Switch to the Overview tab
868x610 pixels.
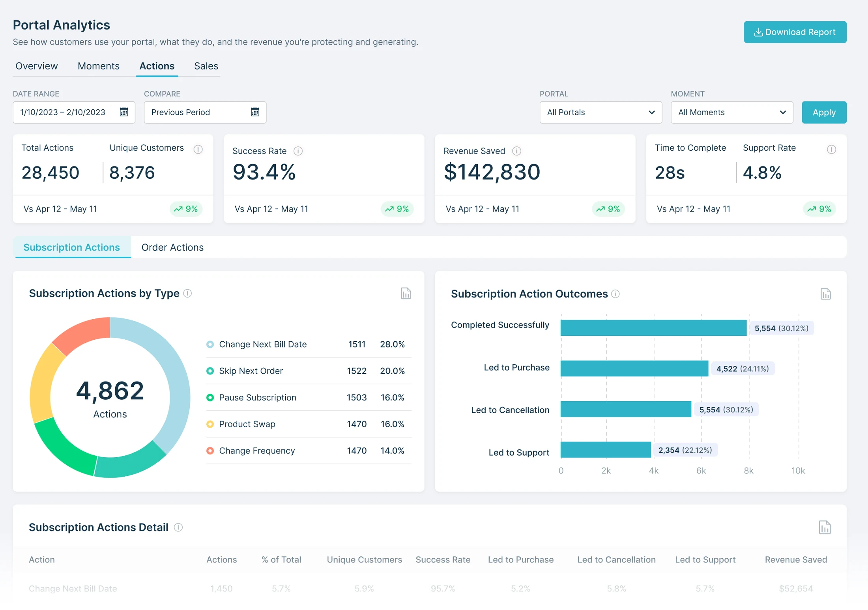click(37, 66)
